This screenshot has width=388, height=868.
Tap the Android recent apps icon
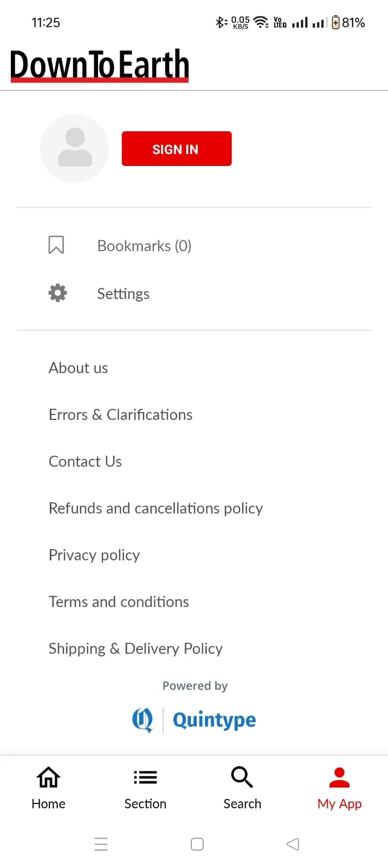(101, 844)
